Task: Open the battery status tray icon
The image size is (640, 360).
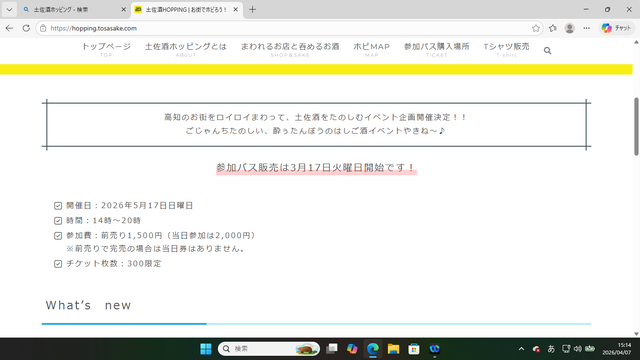Action: [x=590, y=349]
